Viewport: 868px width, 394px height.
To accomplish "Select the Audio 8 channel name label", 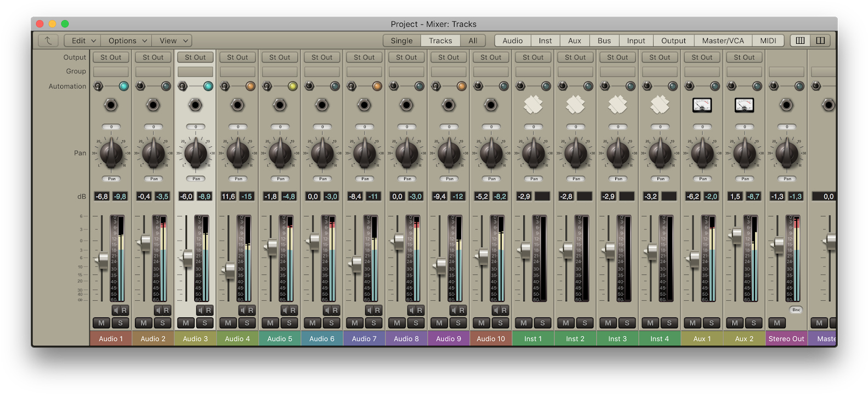I will (406, 339).
